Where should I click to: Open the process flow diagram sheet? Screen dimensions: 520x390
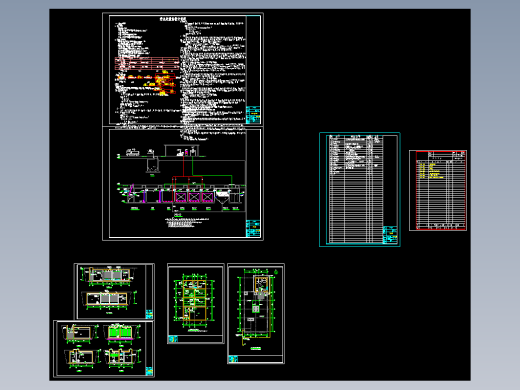[x=183, y=184]
